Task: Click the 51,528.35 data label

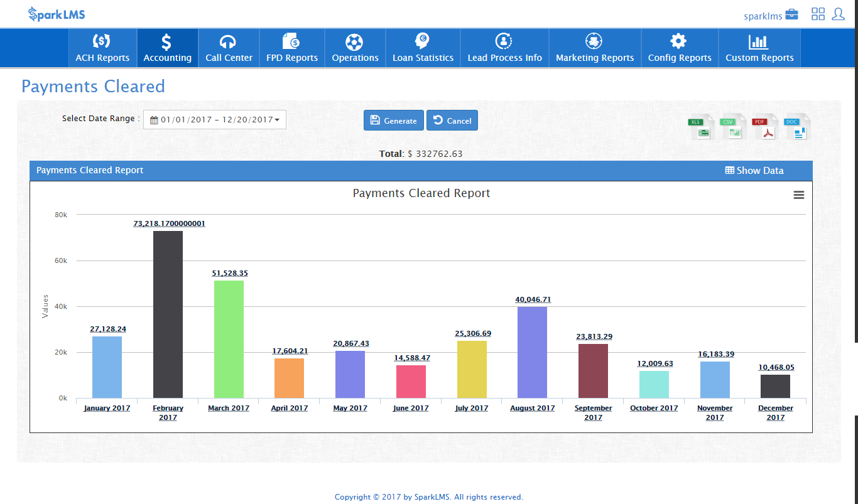Action: [x=229, y=273]
